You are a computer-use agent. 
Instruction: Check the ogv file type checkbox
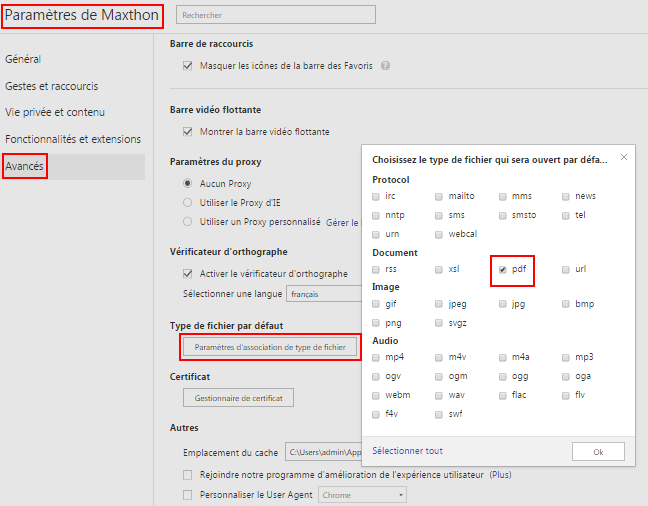pyautogui.click(x=376, y=377)
